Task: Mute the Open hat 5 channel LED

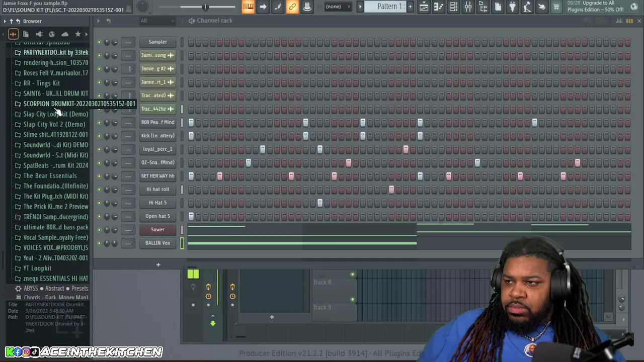Action: point(99,216)
